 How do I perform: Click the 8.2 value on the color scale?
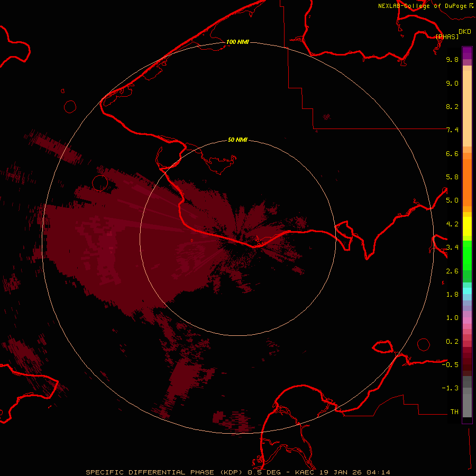pos(452,106)
